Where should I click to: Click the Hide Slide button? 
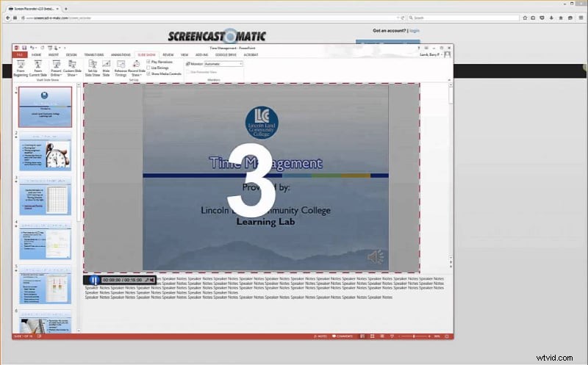click(x=106, y=68)
